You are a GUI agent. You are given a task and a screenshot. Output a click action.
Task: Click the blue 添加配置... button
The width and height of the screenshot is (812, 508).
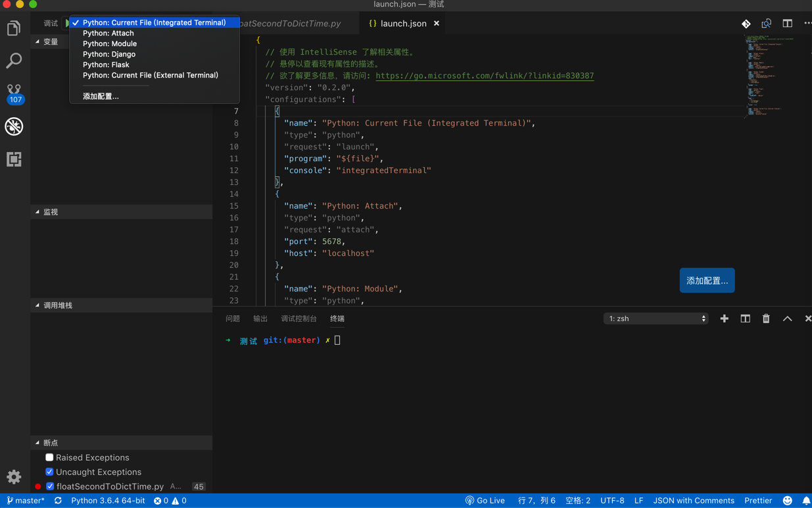click(707, 280)
